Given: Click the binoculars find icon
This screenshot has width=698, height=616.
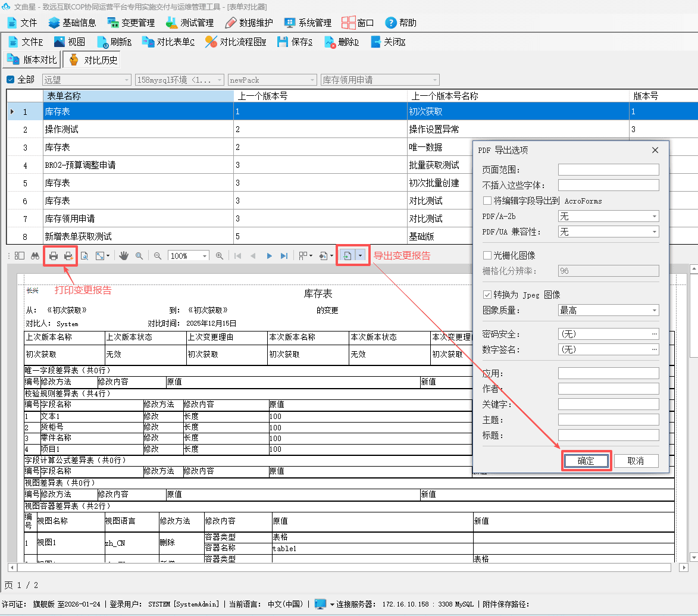Looking at the screenshot, I should 35,256.
